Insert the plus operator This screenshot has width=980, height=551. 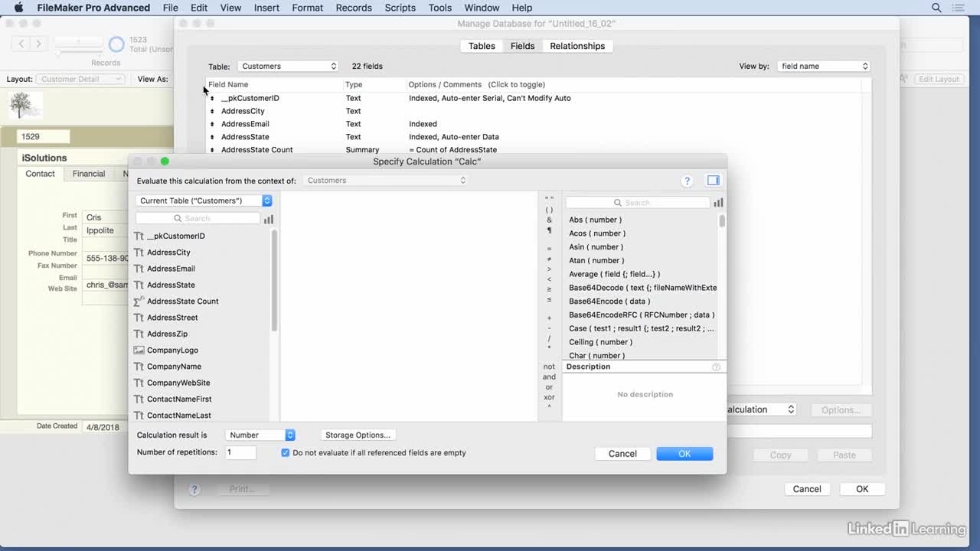point(549,318)
